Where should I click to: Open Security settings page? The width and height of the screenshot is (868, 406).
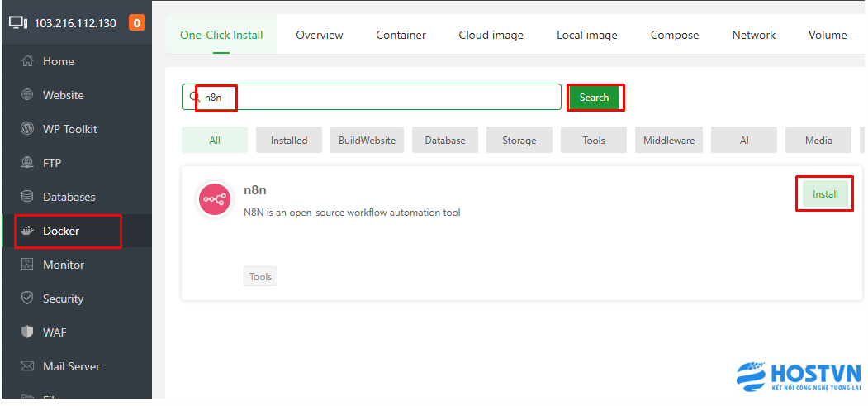[x=76, y=299]
